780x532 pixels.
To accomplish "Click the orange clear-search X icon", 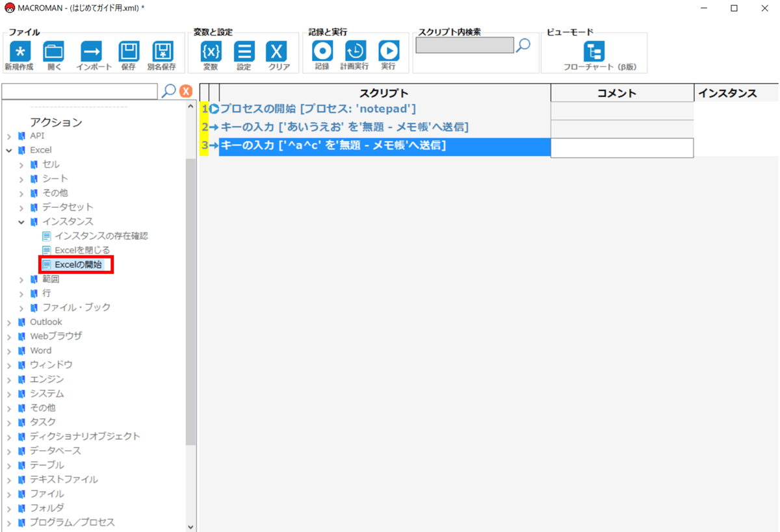I will pos(186,92).
